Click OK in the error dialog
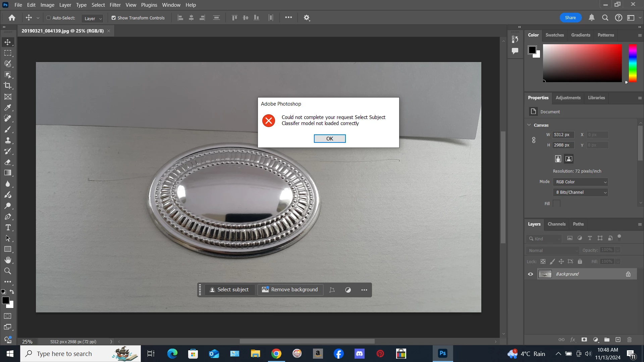This screenshot has width=644, height=362. [329, 138]
